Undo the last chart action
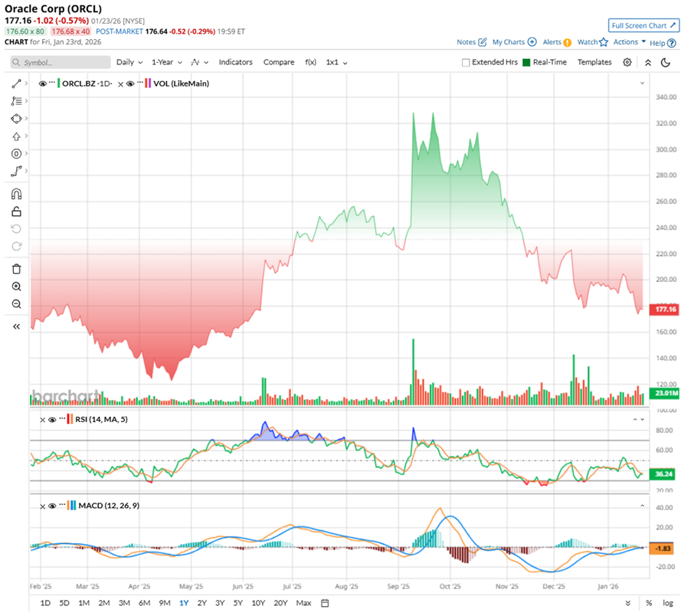 point(16,229)
